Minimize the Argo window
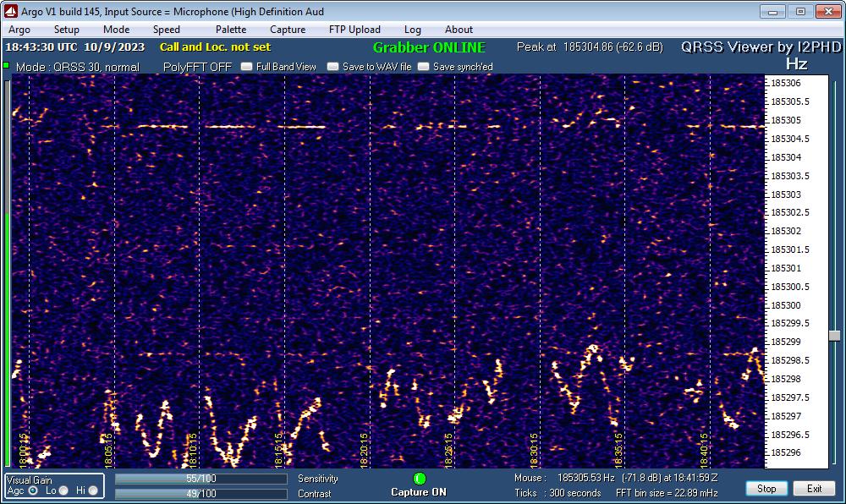Viewport: 846px width, 504px height. click(x=773, y=11)
